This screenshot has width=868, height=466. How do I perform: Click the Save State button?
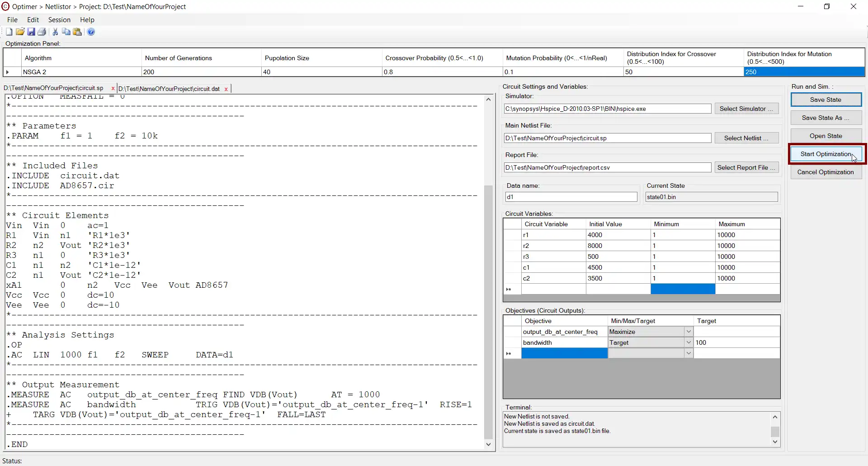click(826, 100)
